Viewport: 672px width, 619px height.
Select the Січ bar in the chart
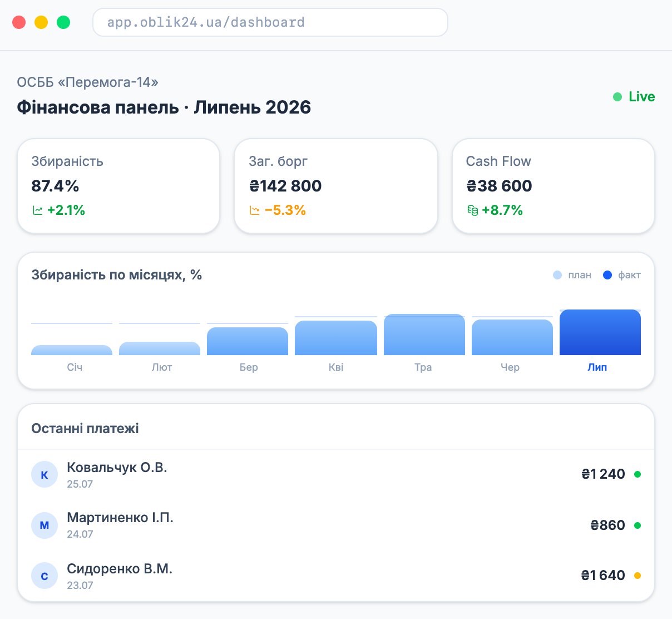coord(72,350)
